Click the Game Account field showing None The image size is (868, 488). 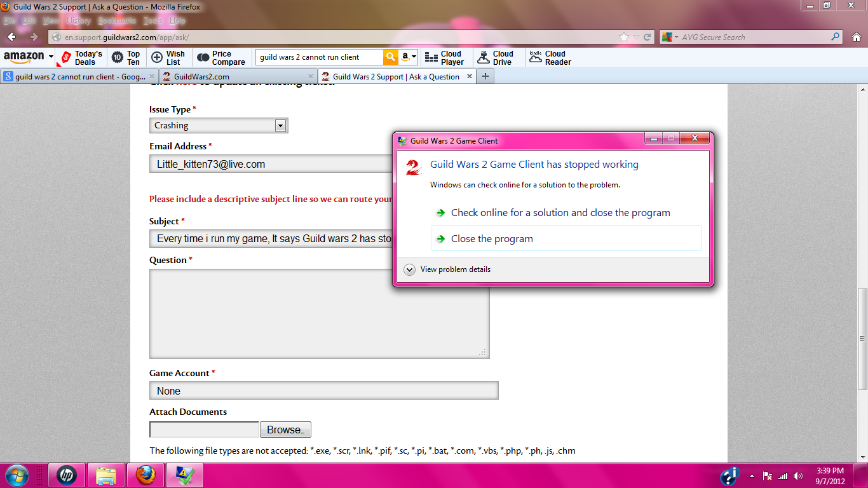323,391
